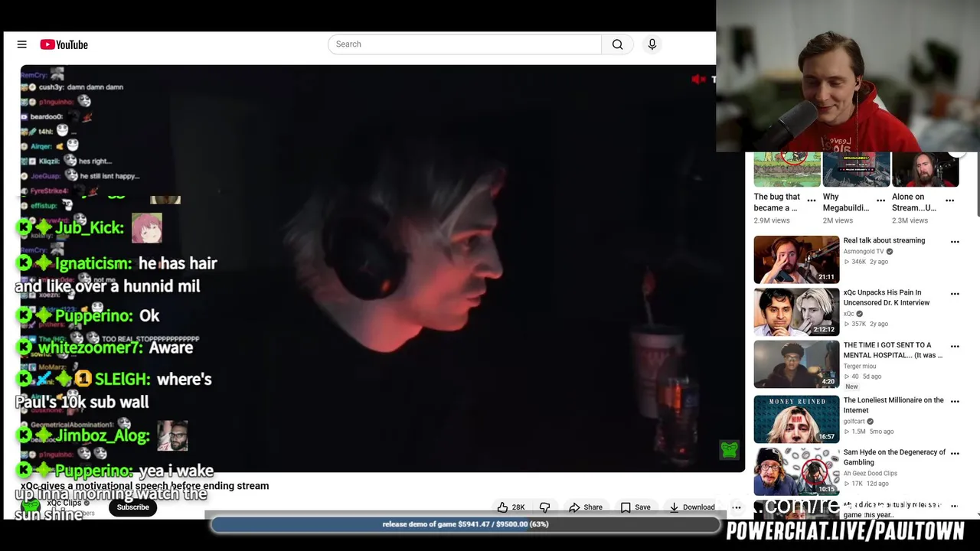The image size is (980, 551).
Task: Open options for 'Real talk about streaming'
Action: tap(955, 242)
